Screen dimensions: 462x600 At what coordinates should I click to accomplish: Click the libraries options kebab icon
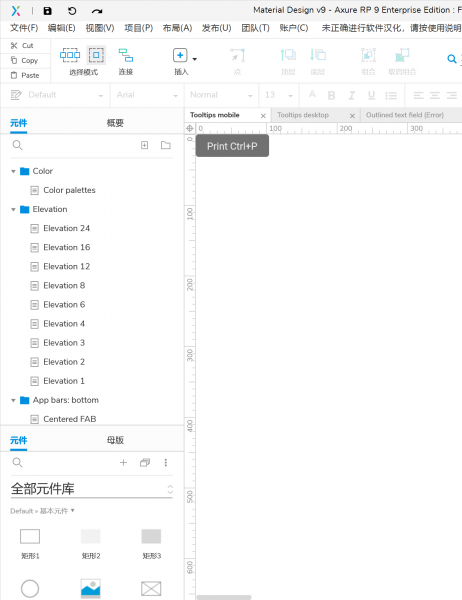166,463
